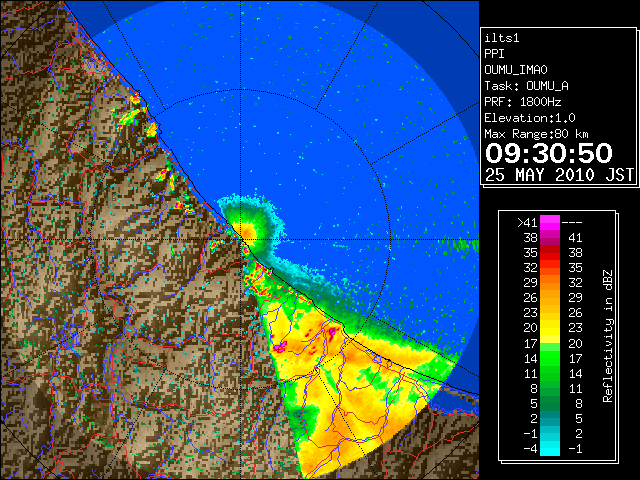
Task: Click the 'Task: OUMU_A' line
Action: coord(527,86)
